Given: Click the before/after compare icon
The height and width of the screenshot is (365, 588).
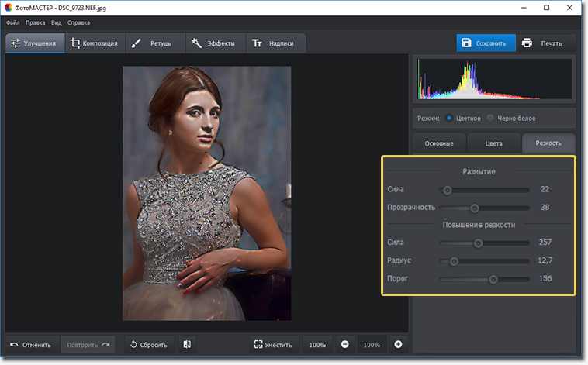Looking at the screenshot, I should point(187,344).
